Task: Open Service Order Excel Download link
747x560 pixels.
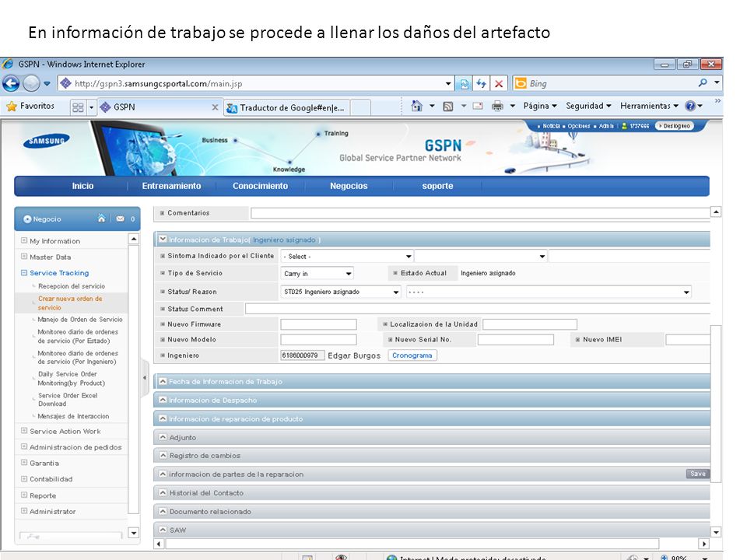Action: pos(68,400)
